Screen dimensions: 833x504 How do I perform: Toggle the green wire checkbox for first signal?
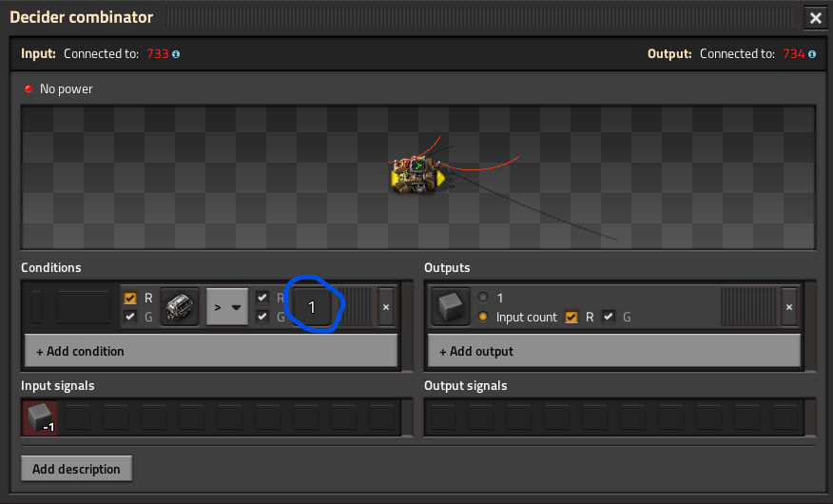130,317
